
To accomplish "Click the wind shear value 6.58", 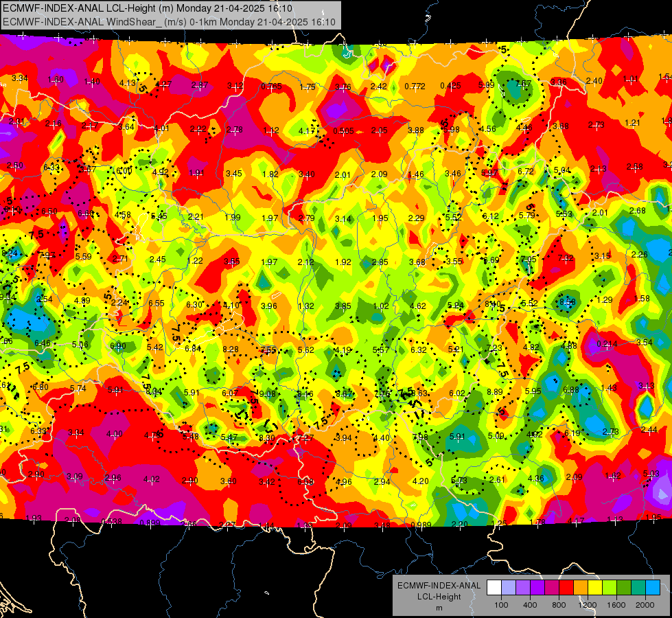I will coord(305,481).
